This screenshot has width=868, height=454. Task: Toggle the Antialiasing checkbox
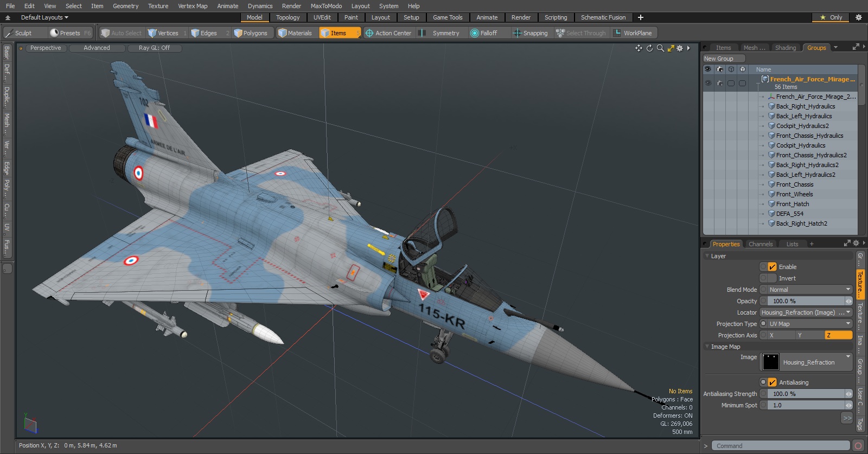[772, 382]
